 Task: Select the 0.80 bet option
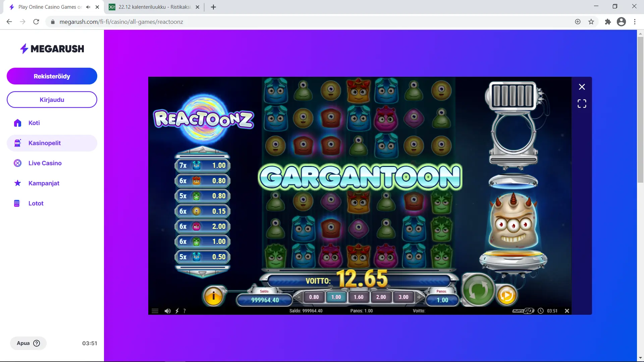[314, 297]
